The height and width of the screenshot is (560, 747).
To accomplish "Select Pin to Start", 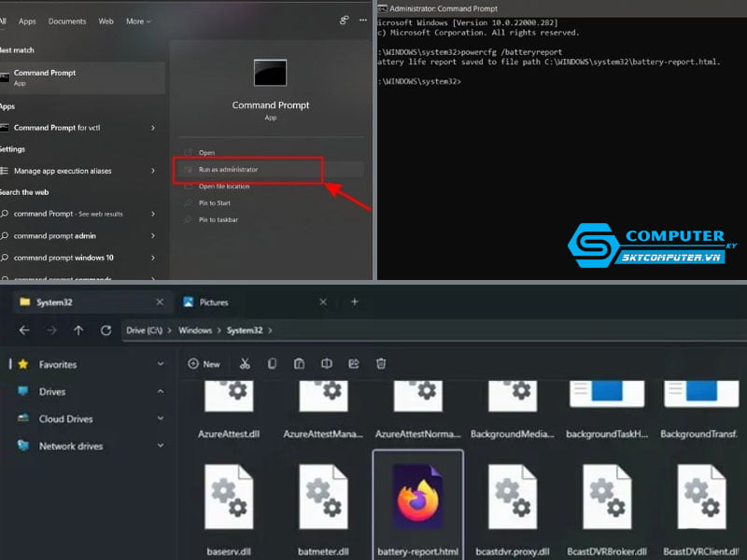I will (x=219, y=203).
